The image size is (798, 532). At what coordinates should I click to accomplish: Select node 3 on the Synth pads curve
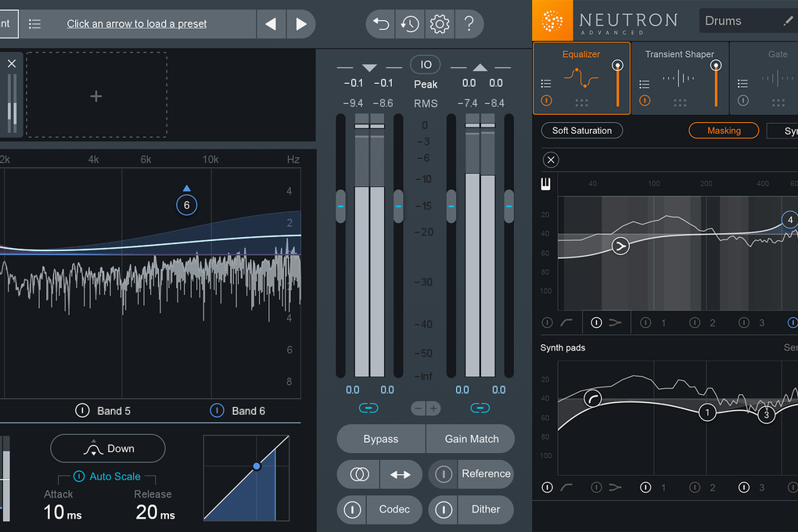(767, 415)
